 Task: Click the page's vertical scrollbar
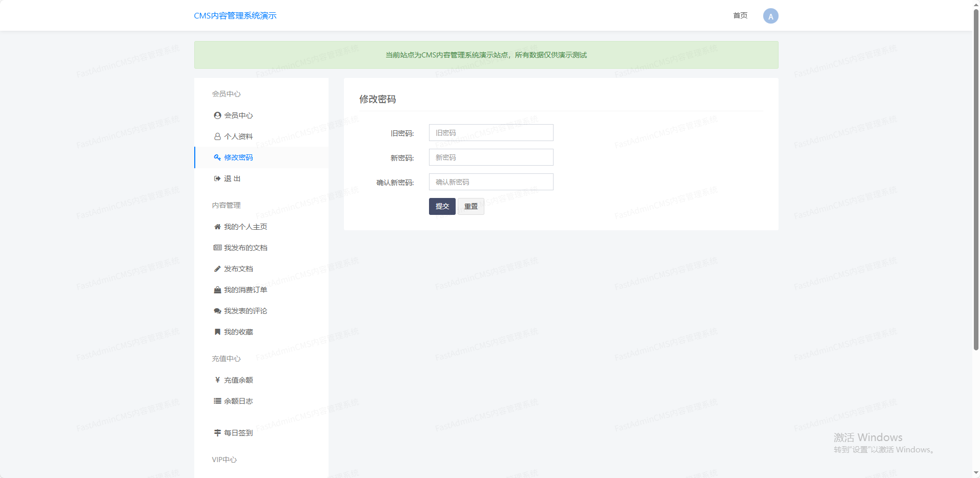coord(976,180)
